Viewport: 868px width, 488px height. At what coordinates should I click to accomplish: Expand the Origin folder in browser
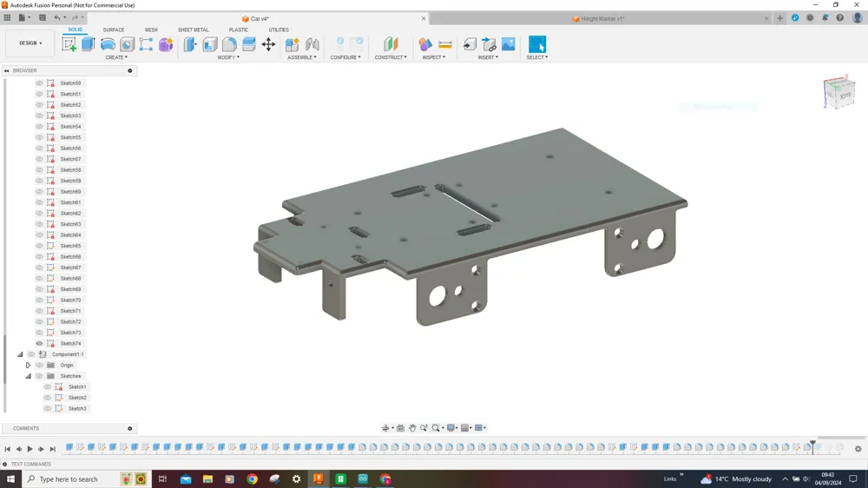(x=29, y=365)
